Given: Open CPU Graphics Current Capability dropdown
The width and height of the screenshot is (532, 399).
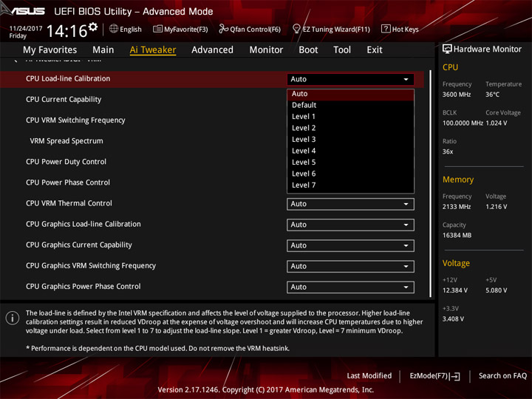Looking at the screenshot, I should [x=350, y=245].
